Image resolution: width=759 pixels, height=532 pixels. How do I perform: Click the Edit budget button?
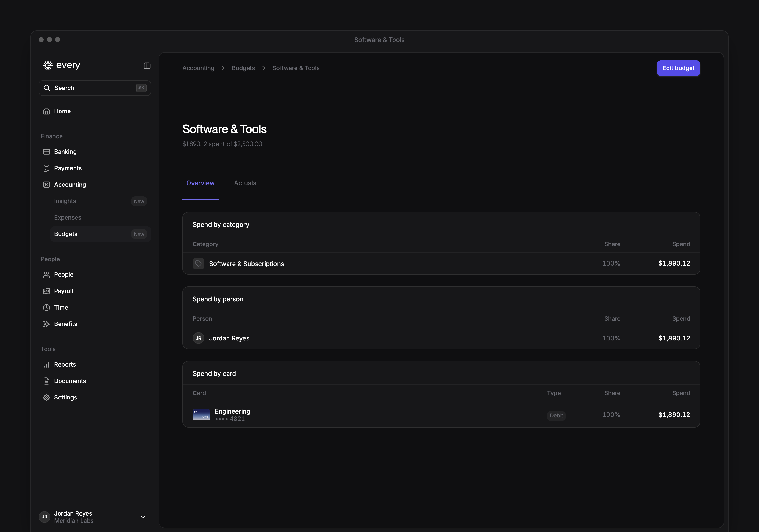(x=678, y=68)
